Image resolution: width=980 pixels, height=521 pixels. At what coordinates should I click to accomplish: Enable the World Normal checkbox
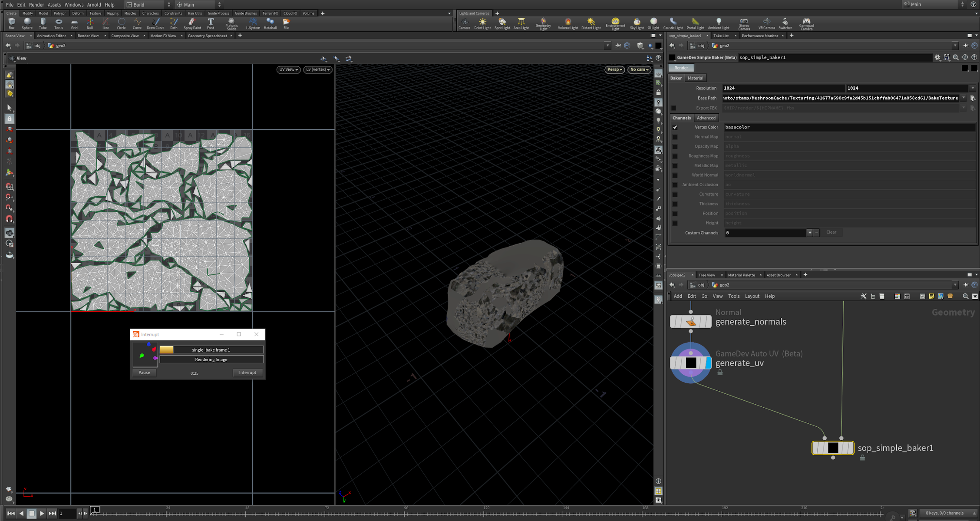675,175
